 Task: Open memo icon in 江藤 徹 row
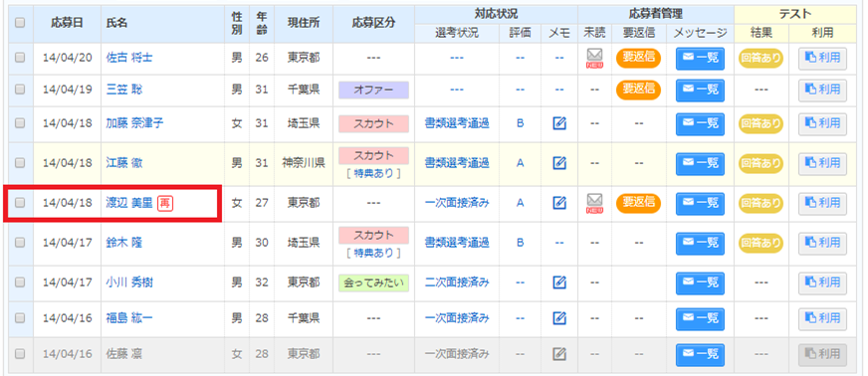(559, 163)
